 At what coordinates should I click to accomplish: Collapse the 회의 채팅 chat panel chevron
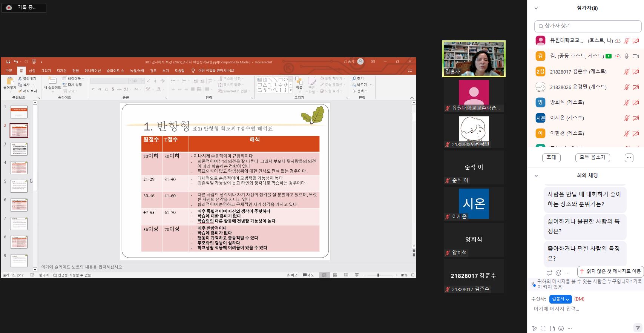point(536,176)
